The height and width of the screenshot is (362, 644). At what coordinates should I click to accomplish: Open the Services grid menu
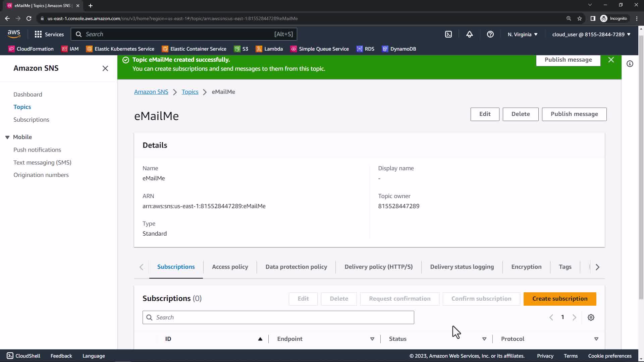(x=49, y=34)
